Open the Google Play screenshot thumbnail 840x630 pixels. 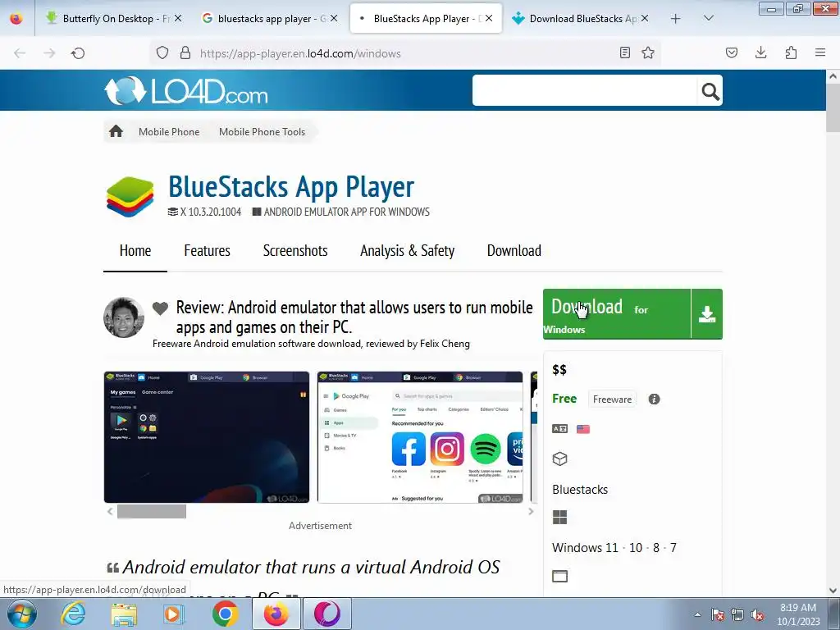tap(420, 437)
